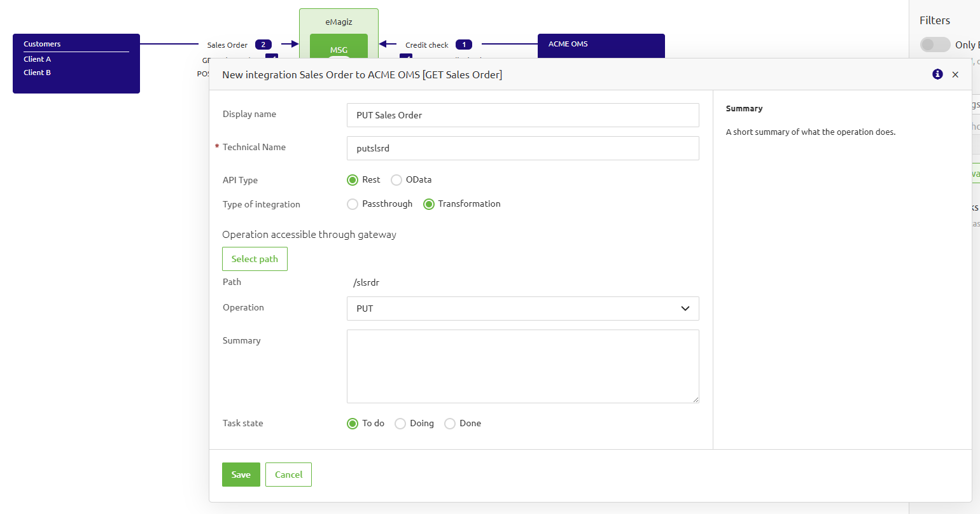Click the eMagiz label above MSG
The width and height of the screenshot is (980, 514).
pyautogui.click(x=339, y=22)
